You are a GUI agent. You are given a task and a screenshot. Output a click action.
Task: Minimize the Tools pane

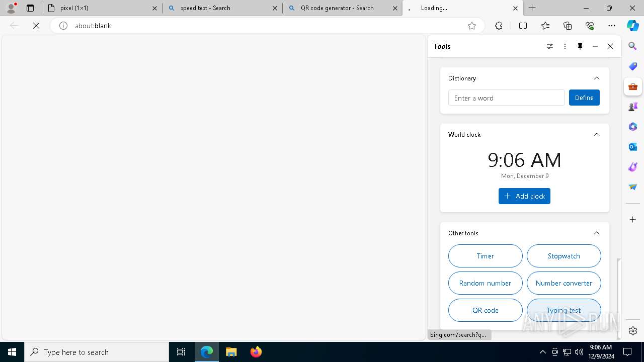pos(595,46)
